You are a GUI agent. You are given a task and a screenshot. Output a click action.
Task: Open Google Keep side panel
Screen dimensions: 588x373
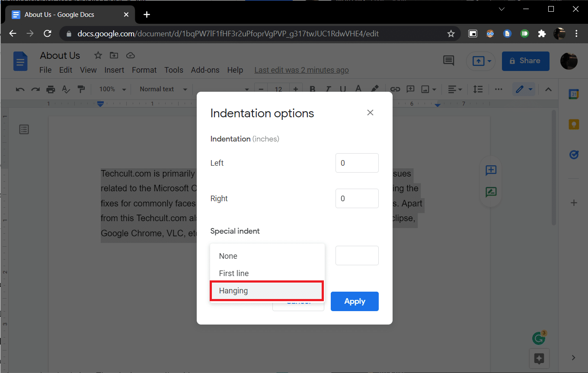[x=574, y=124]
